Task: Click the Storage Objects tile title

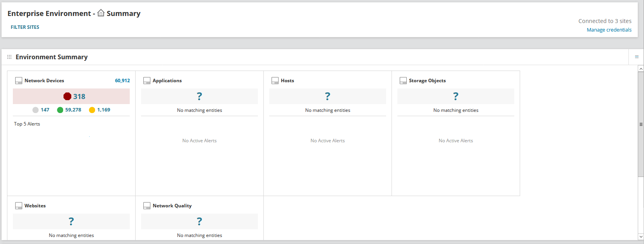Action: tap(427, 81)
